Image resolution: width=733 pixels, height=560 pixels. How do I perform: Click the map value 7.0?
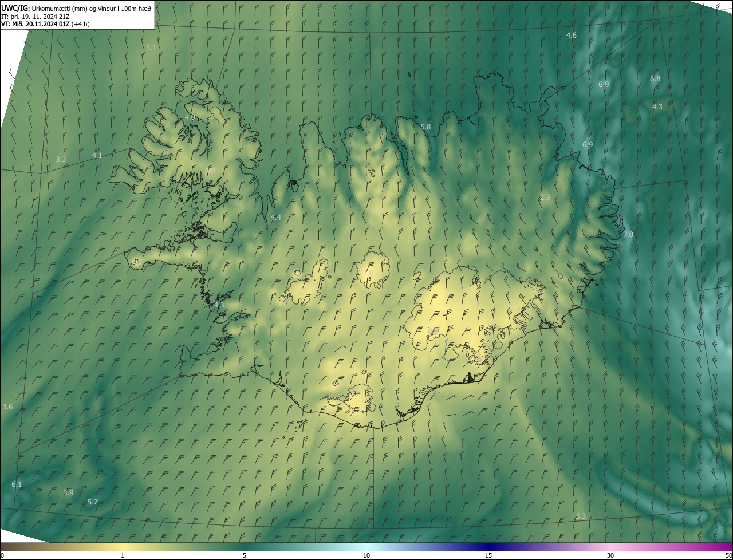pyautogui.click(x=628, y=235)
